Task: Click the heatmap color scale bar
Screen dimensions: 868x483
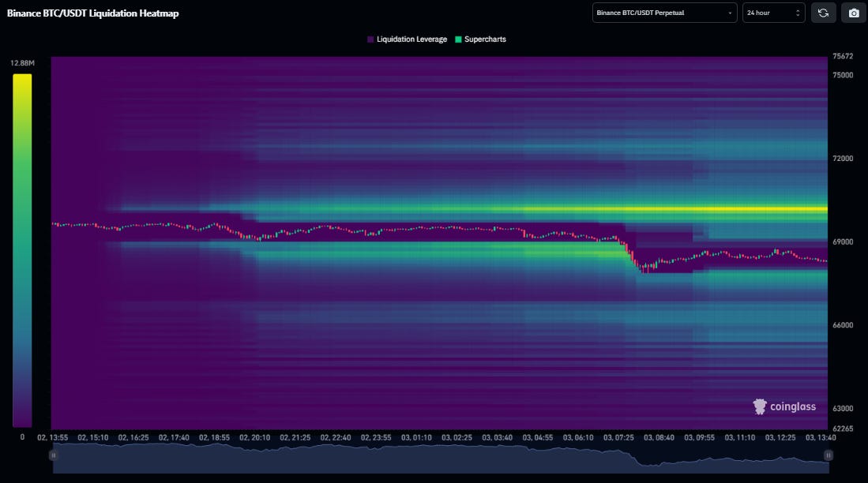Action: point(22,251)
